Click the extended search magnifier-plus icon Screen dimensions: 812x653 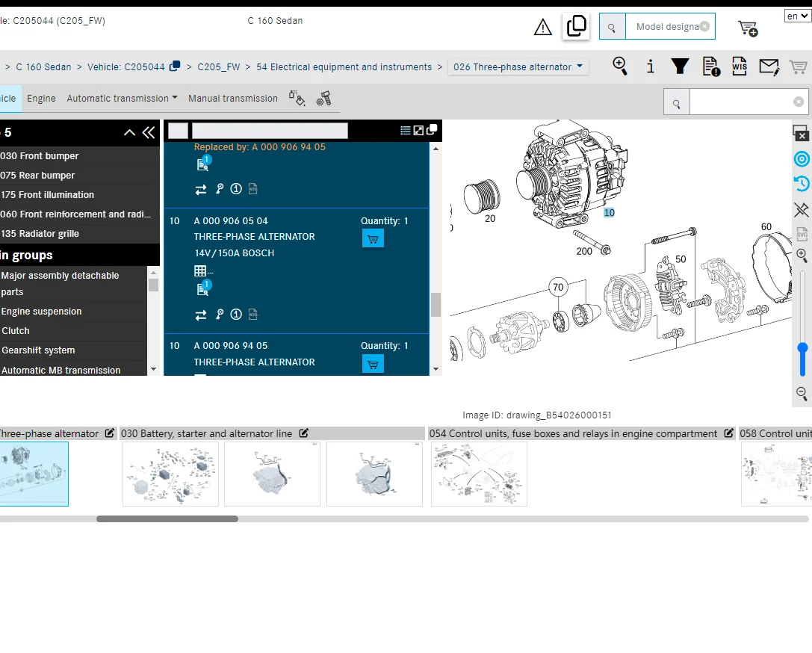click(x=620, y=66)
